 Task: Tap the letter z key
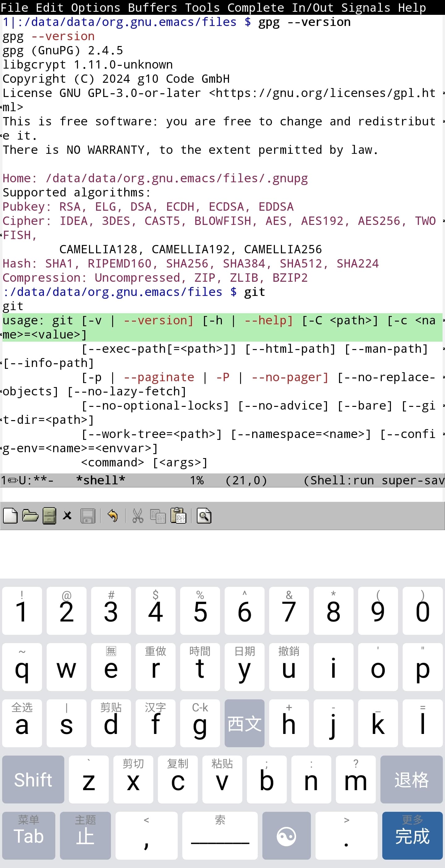(x=89, y=780)
